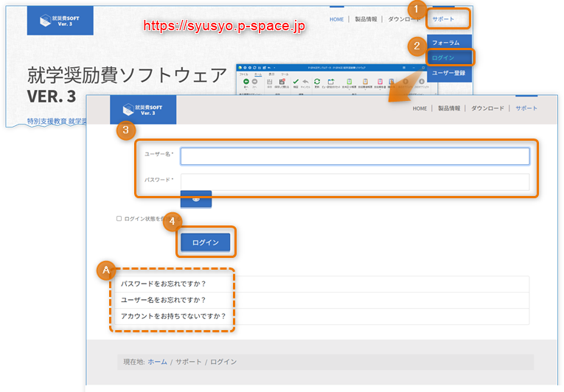
Task: Click the blue ログイン submit button
Action: [206, 242]
